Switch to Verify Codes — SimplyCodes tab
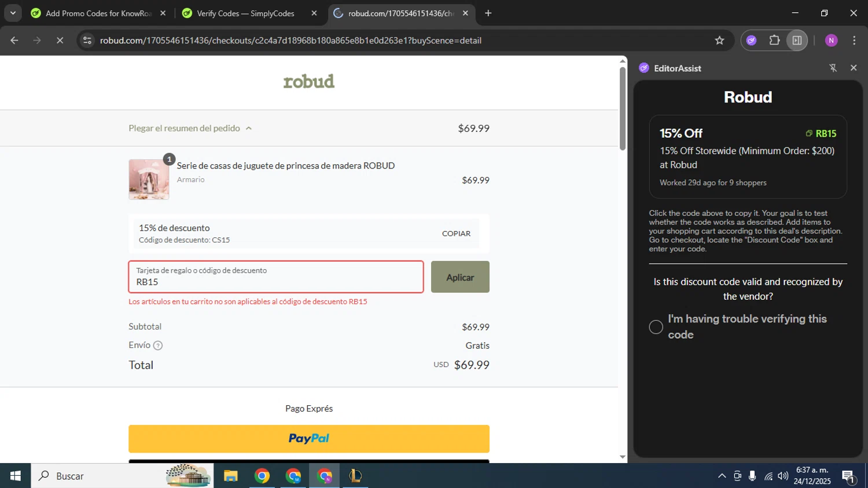Image resolution: width=868 pixels, height=488 pixels. pyautogui.click(x=246, y=13)
